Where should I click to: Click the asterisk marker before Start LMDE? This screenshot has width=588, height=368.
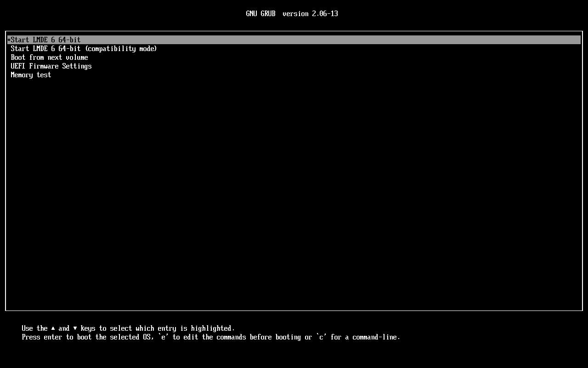[x=8, y=40]
